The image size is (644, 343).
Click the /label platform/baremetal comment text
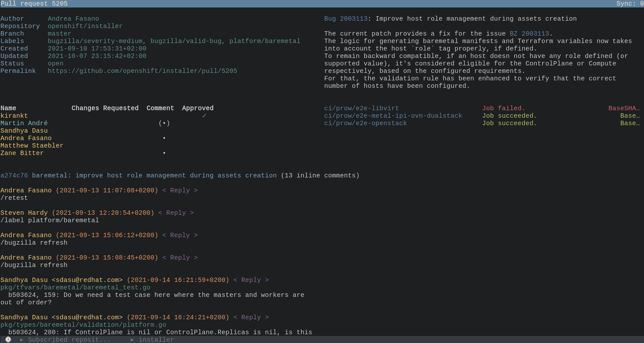pos(50,220)
